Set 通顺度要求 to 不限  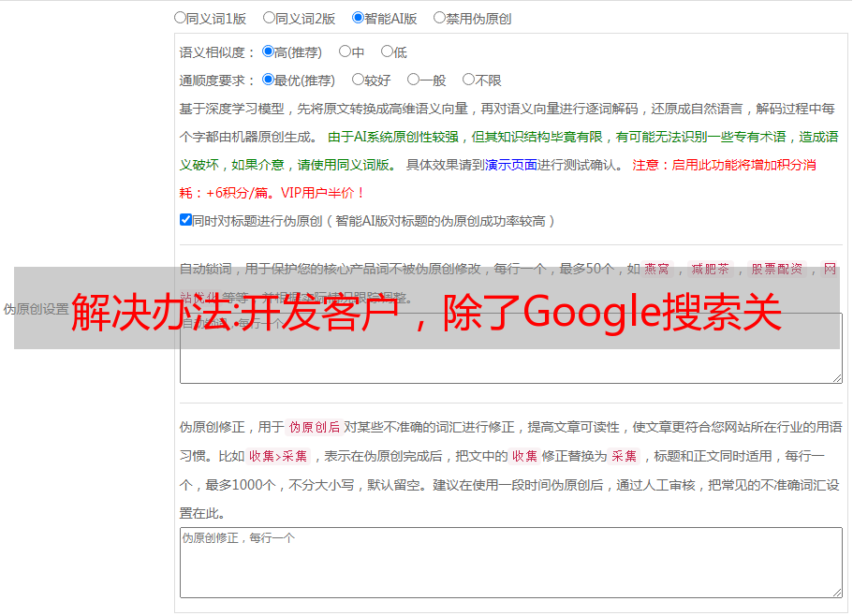(468, 80)
